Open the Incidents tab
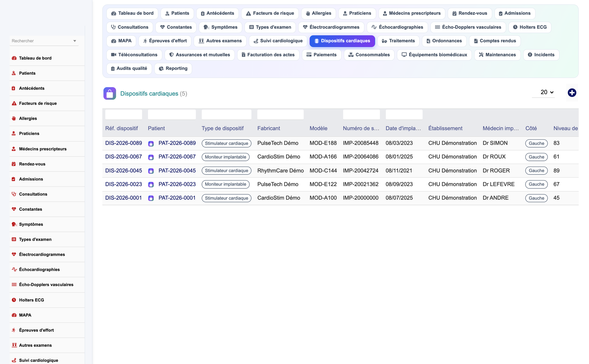Viewport: 589px width, 364px height. click(541, 55)
